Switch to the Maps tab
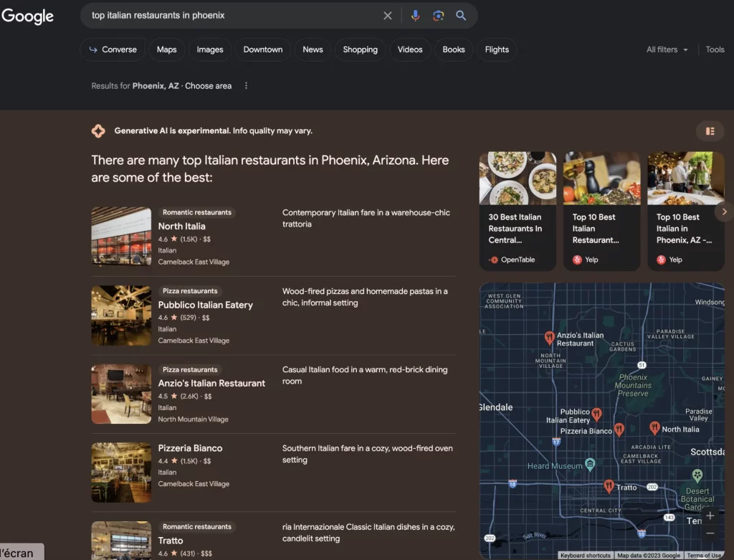 pos(166,49)
